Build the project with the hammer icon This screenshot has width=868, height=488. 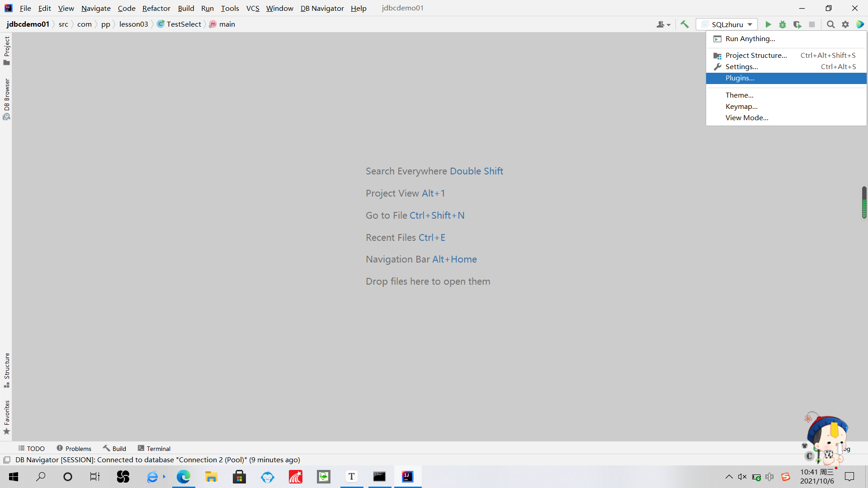684,24
